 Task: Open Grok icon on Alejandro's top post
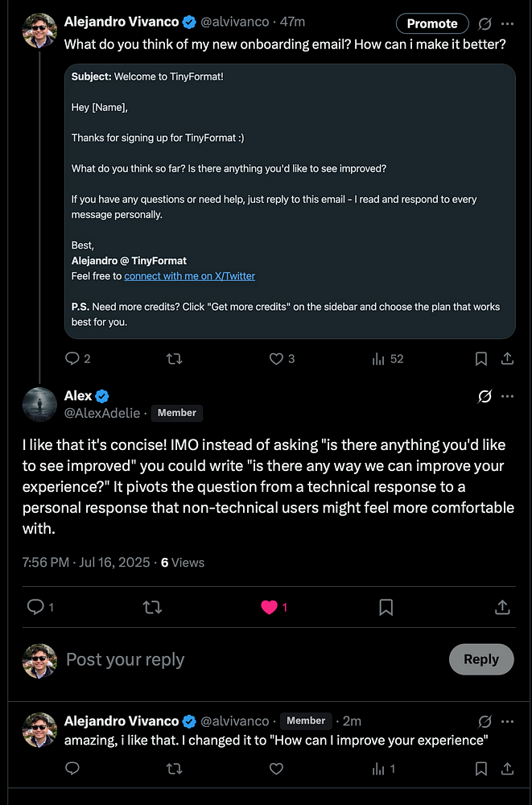coord(485,23)
